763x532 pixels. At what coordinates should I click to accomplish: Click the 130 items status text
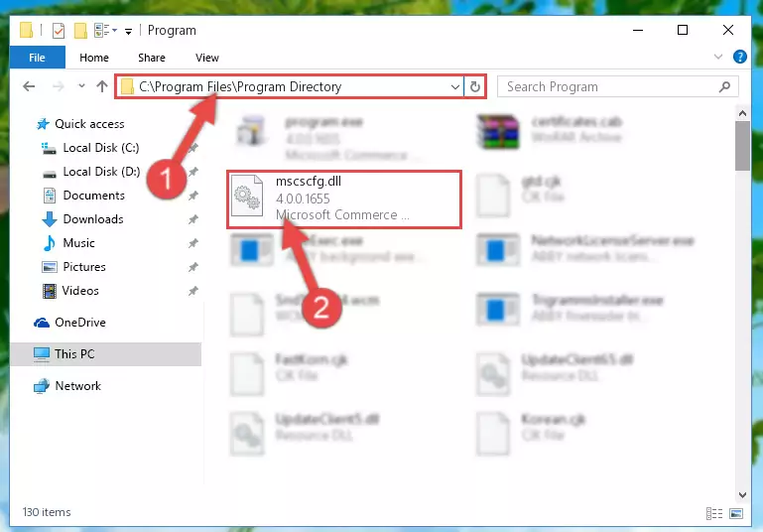pyautogui.click(x=47, y=512)
